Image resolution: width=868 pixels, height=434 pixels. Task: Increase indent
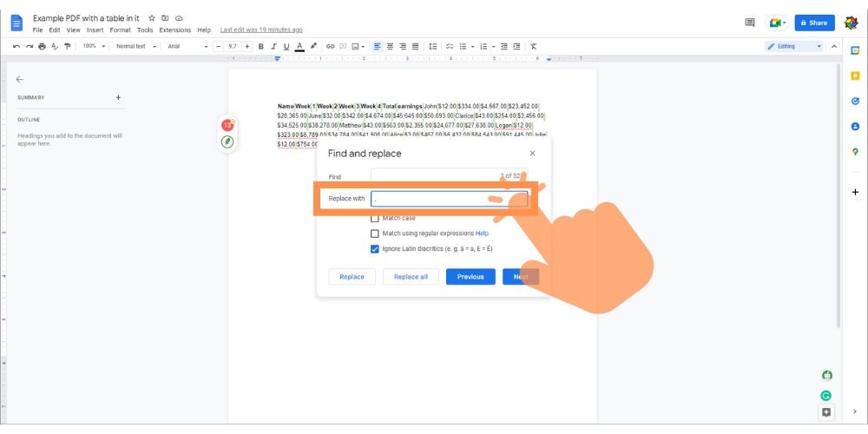tap(517, 47)
